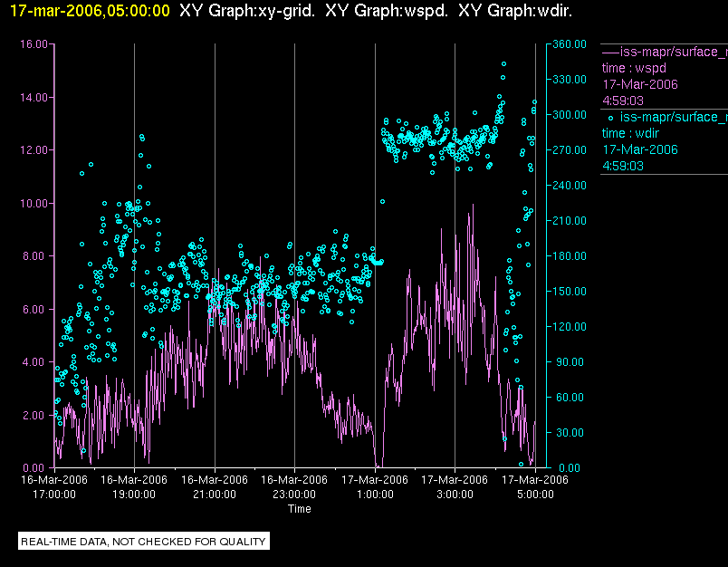
Task: Select the 21:00:00 x-axis tick label
Action: click(215, 495)
